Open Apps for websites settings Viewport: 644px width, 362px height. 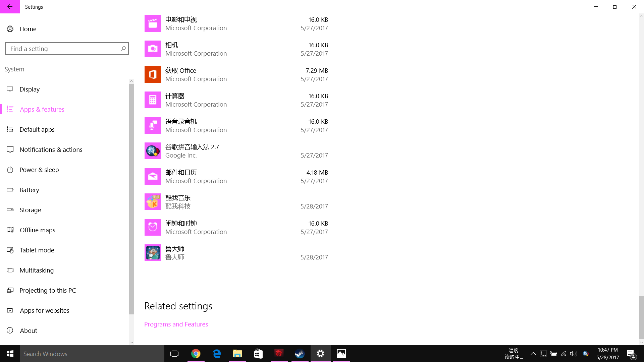(x=64, y=310)
